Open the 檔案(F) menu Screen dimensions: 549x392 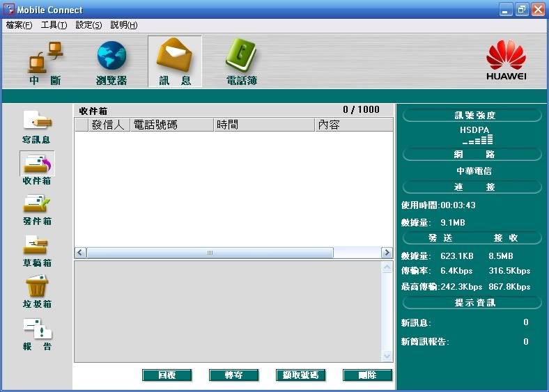pyautogui.click(x=19, y=25)
